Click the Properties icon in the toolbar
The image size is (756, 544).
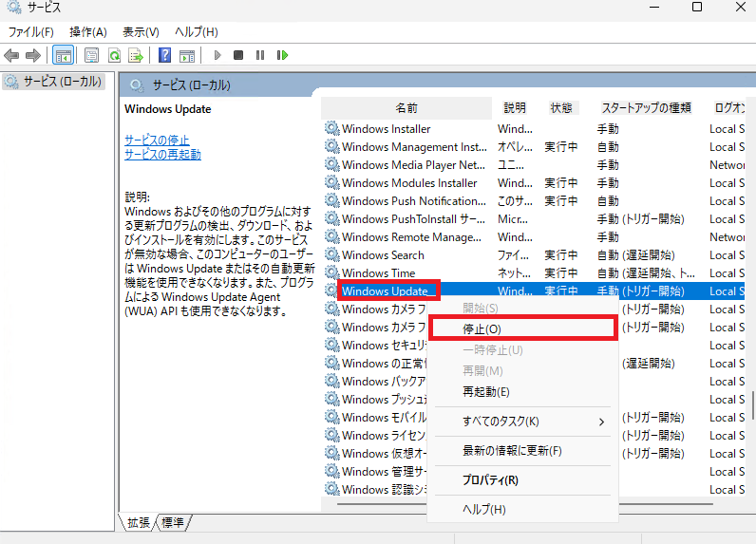(x=91, y=56)
